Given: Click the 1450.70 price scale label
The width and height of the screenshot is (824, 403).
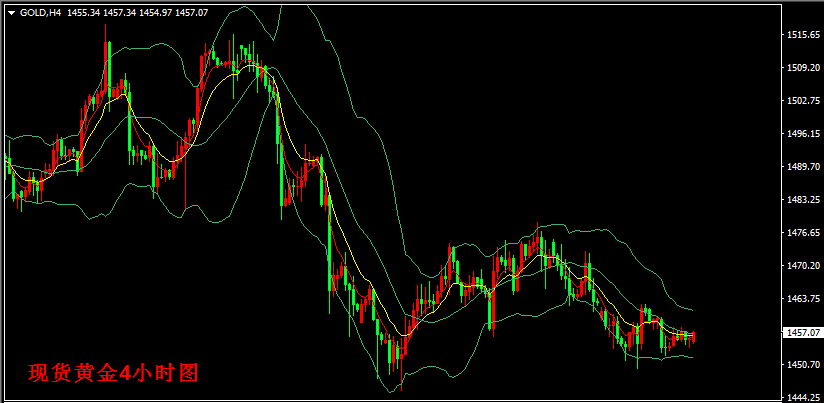Looking at the screenshot, I should pyautogui.click(x=804, y=365).
